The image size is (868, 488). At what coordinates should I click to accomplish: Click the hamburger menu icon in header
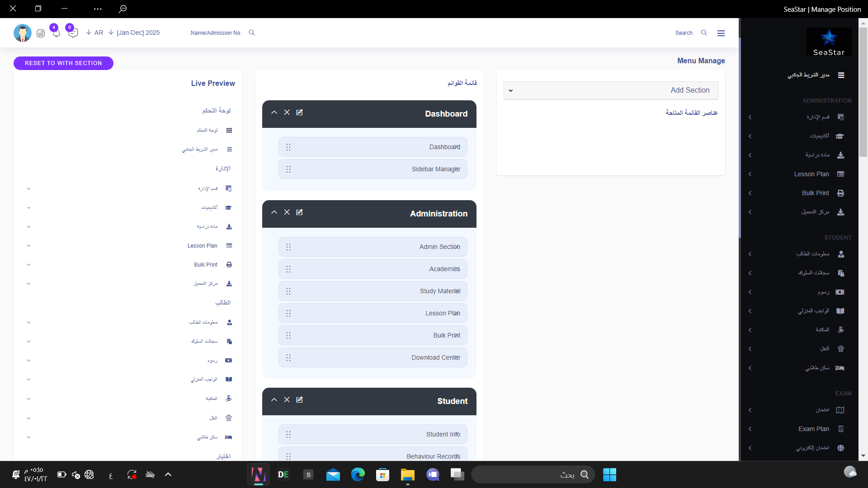(721, 33)
